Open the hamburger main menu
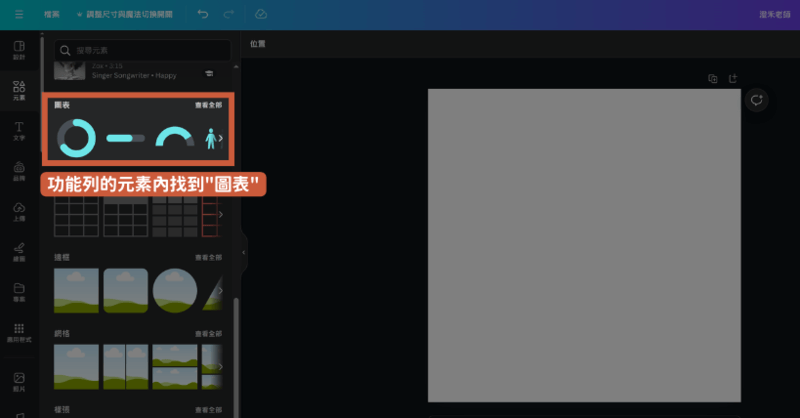The image size is (800, 418). (x=18, y=15)
